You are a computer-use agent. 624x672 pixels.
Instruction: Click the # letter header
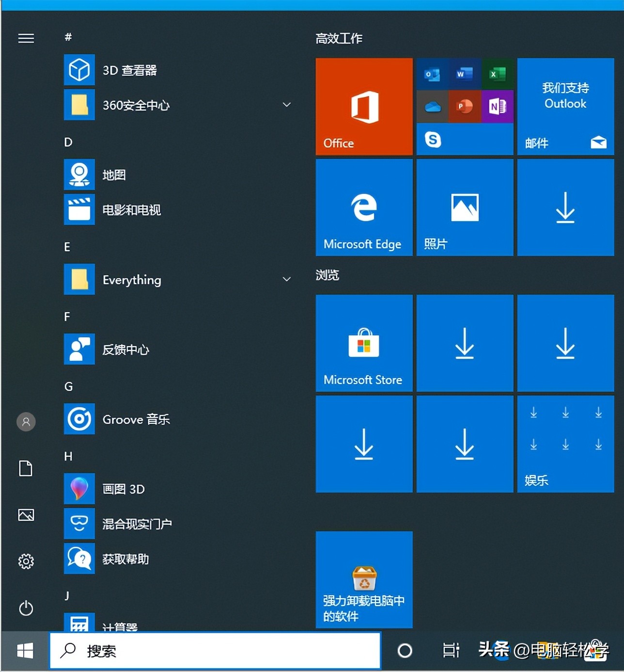[x=68, y=37]
